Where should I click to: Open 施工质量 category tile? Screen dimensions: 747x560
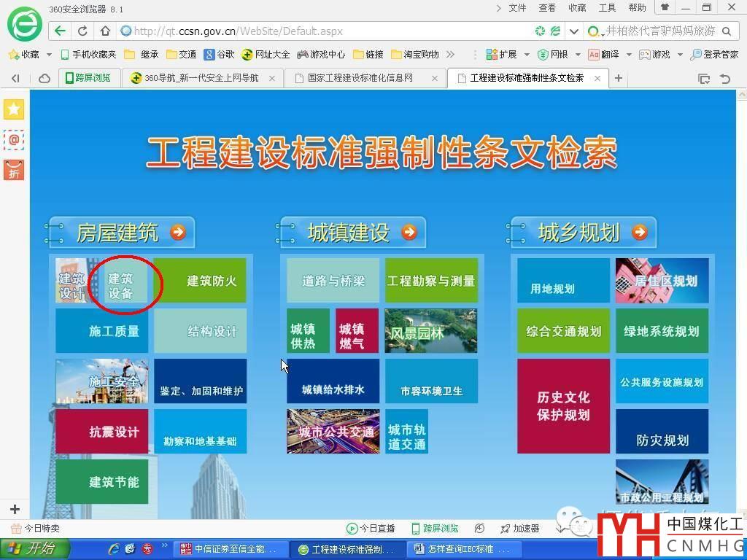coord(102,330)
